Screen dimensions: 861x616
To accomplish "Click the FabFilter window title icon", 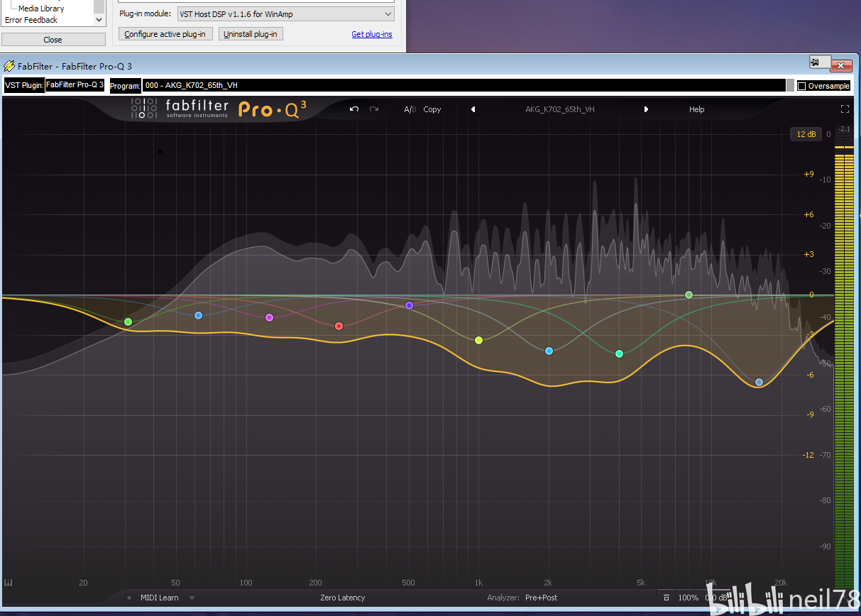I will [9, 66].
